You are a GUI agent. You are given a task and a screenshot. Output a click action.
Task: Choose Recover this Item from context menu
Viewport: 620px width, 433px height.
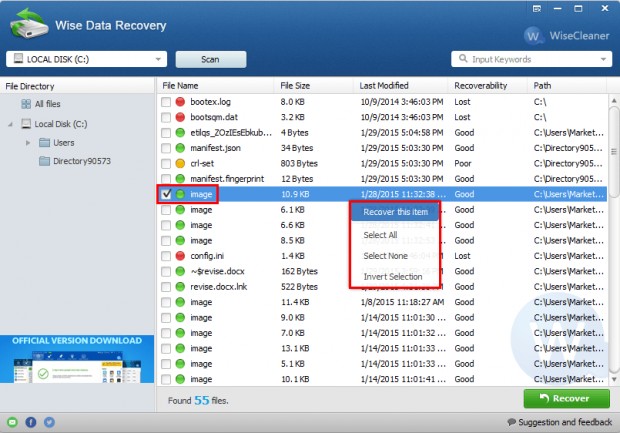pyautogui.click(x=394, y=212)
